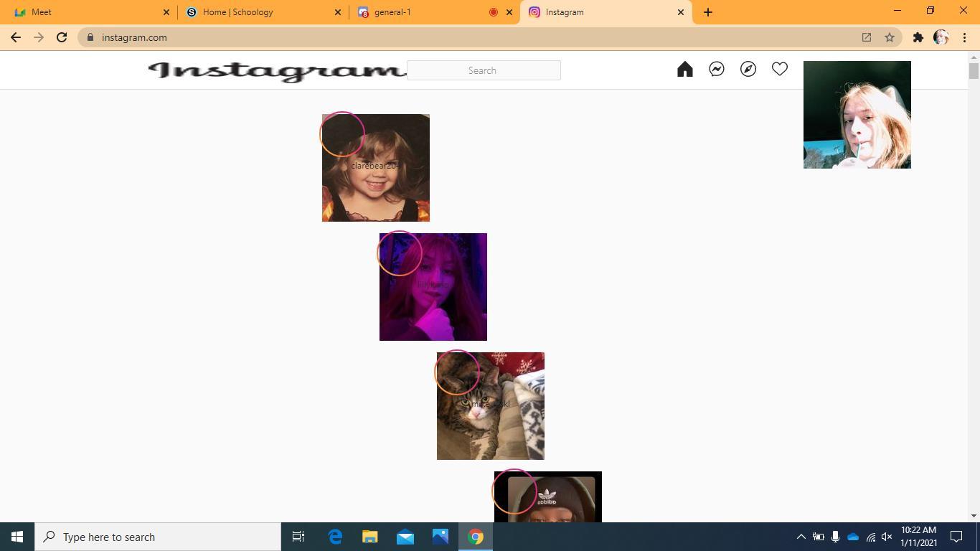Show hidden system tray icons

tap(801, 537)
